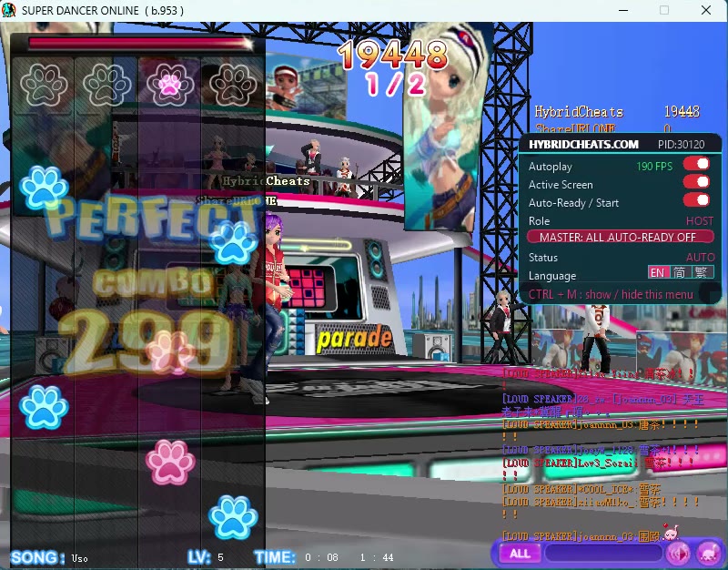
Task: Click blue paw note below the combo 299 counter
Action: (x=44, y=407)
